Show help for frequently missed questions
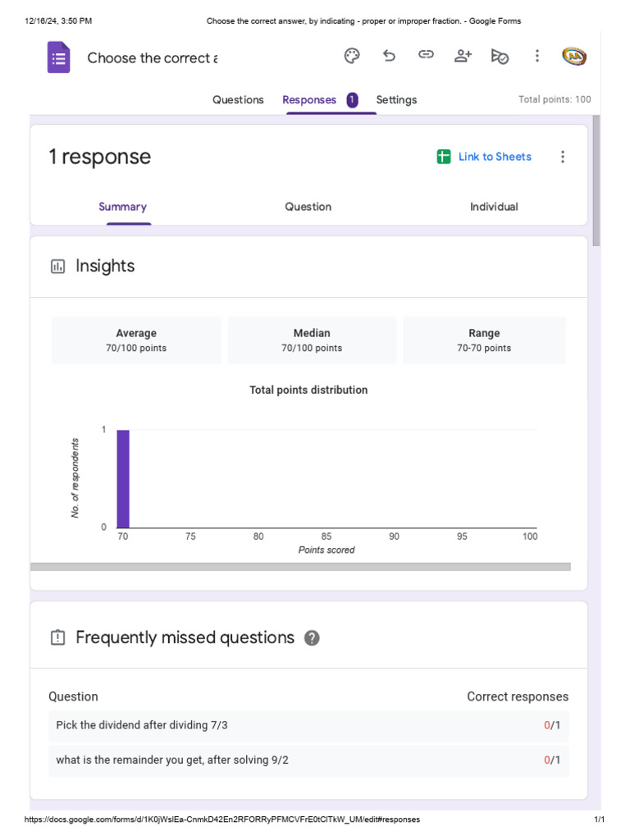Screen dimensions: 630x840 point(312,637)
